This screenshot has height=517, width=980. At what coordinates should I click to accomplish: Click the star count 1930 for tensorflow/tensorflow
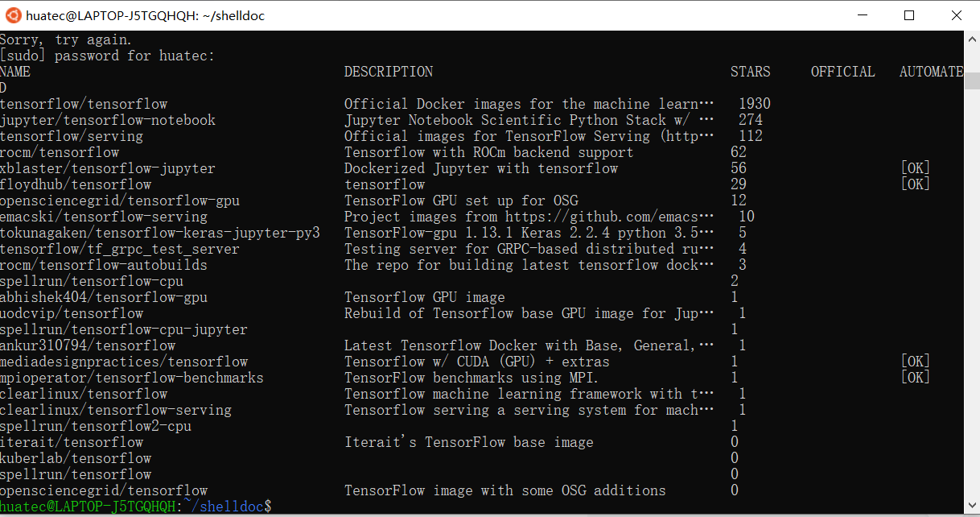[753, 103]
